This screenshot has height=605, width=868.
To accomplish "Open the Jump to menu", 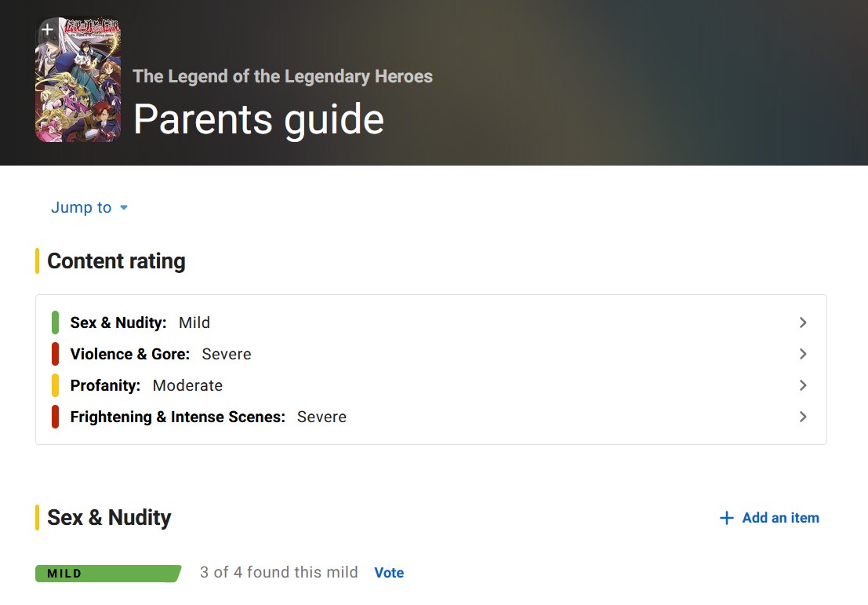I will (89, 207).
